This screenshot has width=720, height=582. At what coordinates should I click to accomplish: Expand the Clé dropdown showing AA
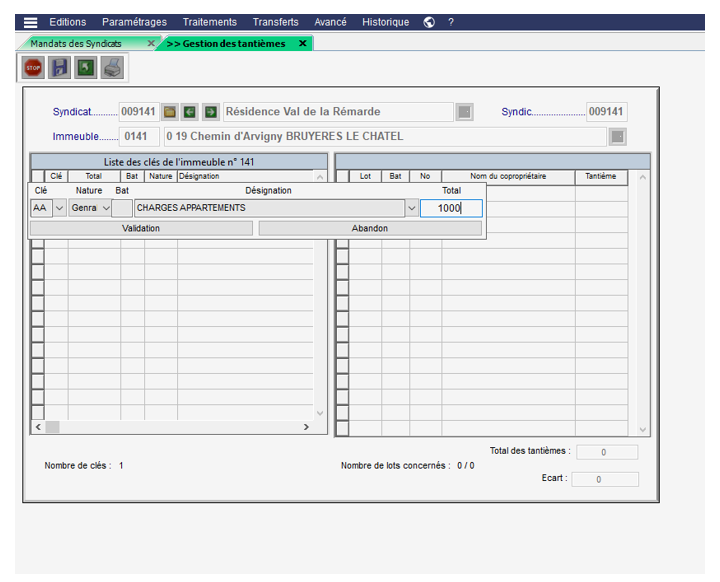click(x=59, y=208)
